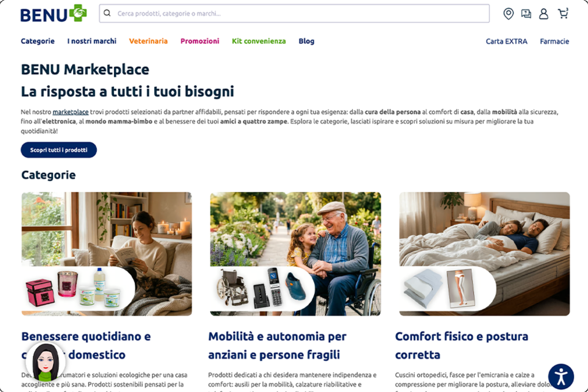This screenshot has height=392, width=588.
Task: Click the Scopri tutti i prodotti button
Action: (59, 150)
